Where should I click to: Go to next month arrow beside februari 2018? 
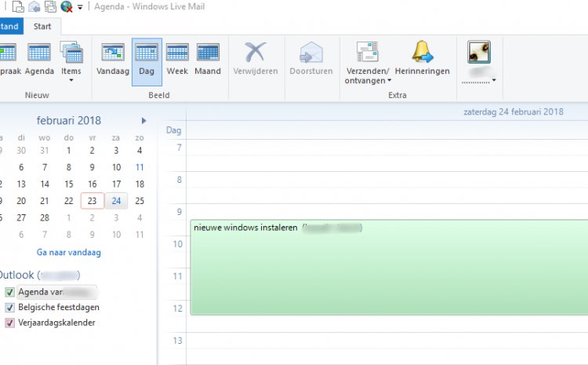(143, 120)
